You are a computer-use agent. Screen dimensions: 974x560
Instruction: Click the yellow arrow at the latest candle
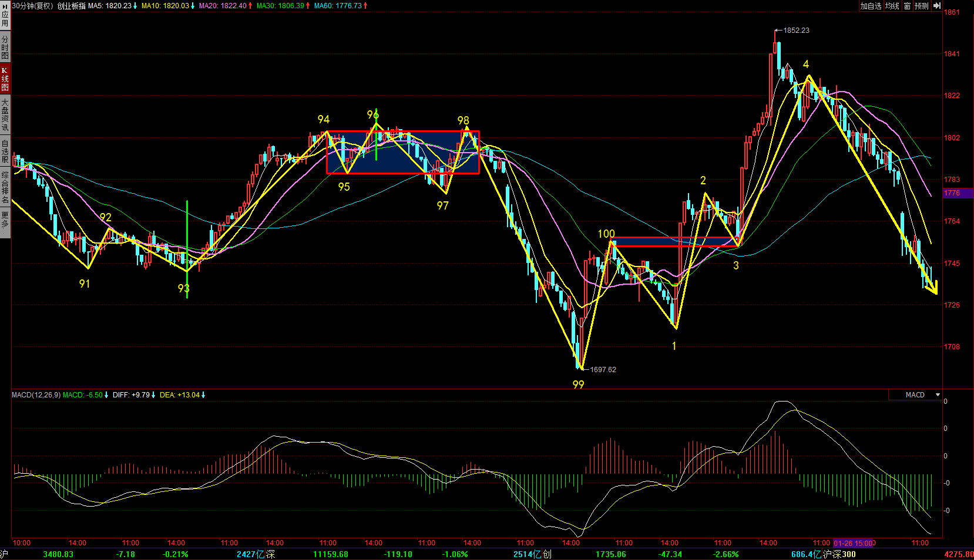click(x=933, y=288)
